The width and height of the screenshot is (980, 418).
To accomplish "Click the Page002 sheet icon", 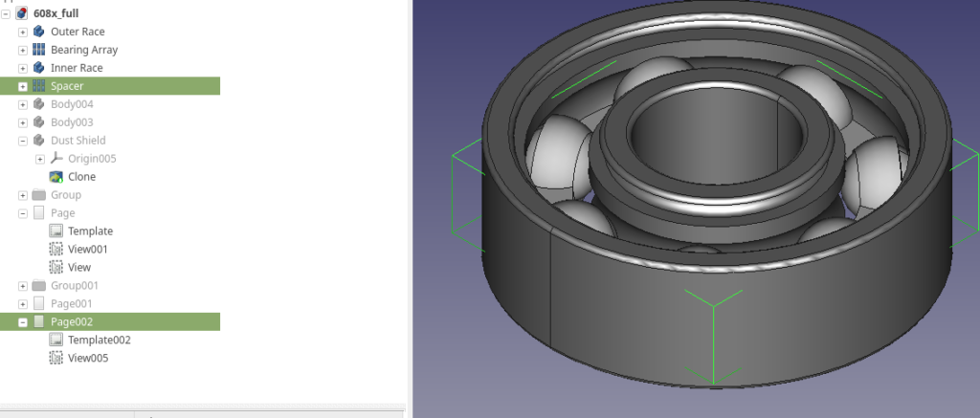I will point(38,321).
